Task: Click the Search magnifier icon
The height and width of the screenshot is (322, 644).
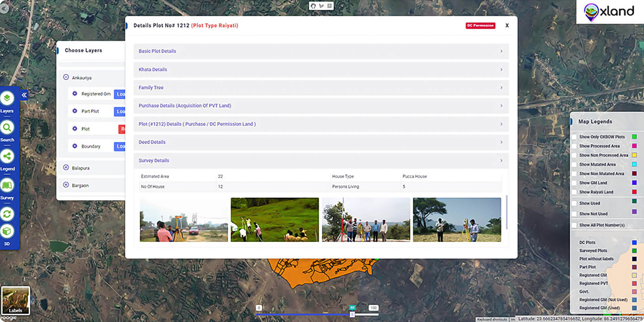Action: click(7, 127)
